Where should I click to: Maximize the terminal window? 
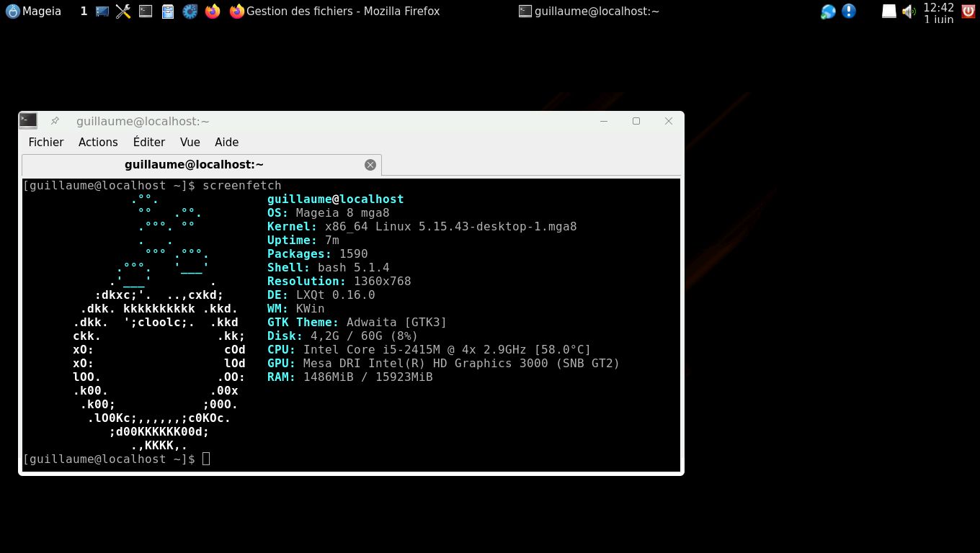636,121
